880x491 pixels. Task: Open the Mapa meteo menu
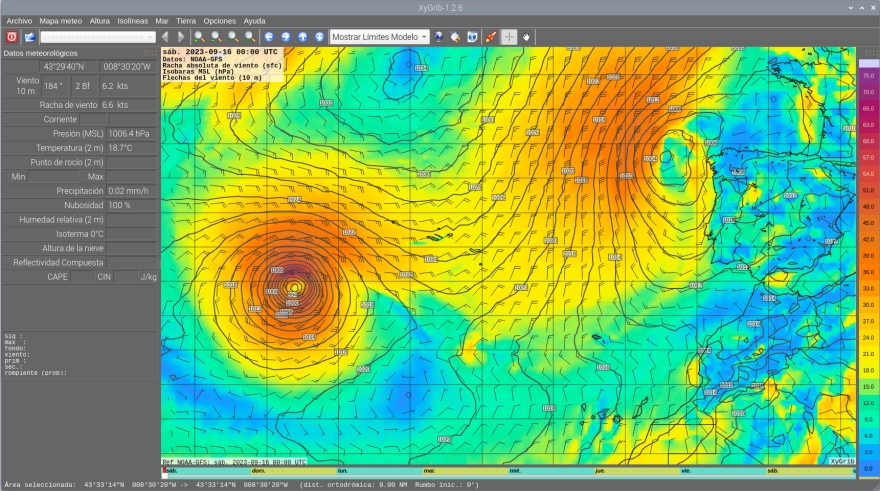tap(61, 20)
